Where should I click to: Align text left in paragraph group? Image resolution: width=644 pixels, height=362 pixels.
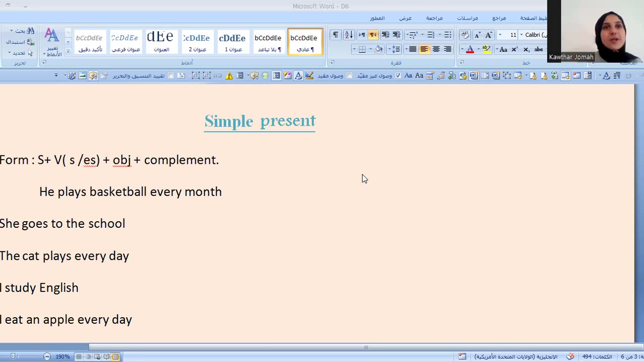424,49
